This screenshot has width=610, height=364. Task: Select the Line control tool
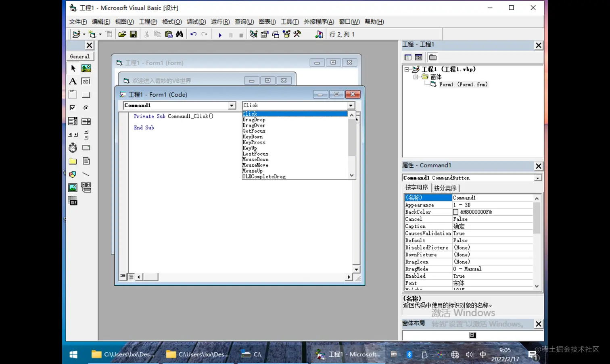(86, 175)
